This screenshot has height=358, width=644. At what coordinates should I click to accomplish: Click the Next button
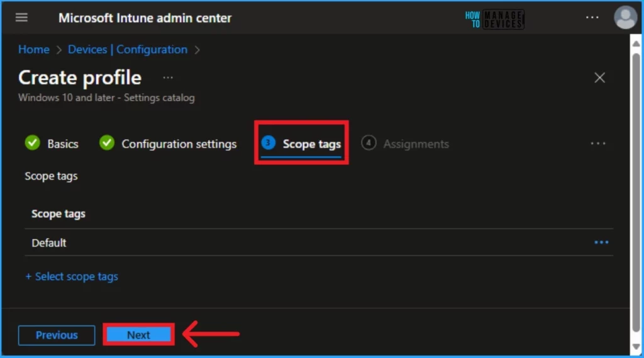pyautogui.click(x=138, y=335)
